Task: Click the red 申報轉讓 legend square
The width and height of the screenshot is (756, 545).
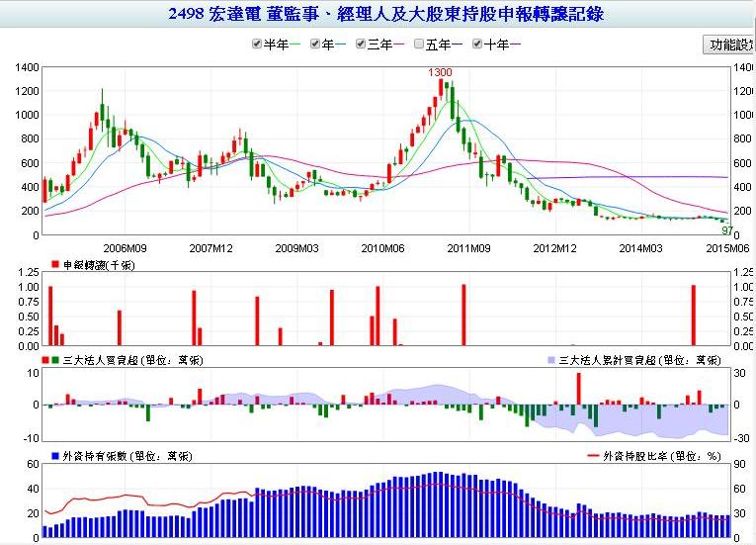Action: [x=55, y=264]
